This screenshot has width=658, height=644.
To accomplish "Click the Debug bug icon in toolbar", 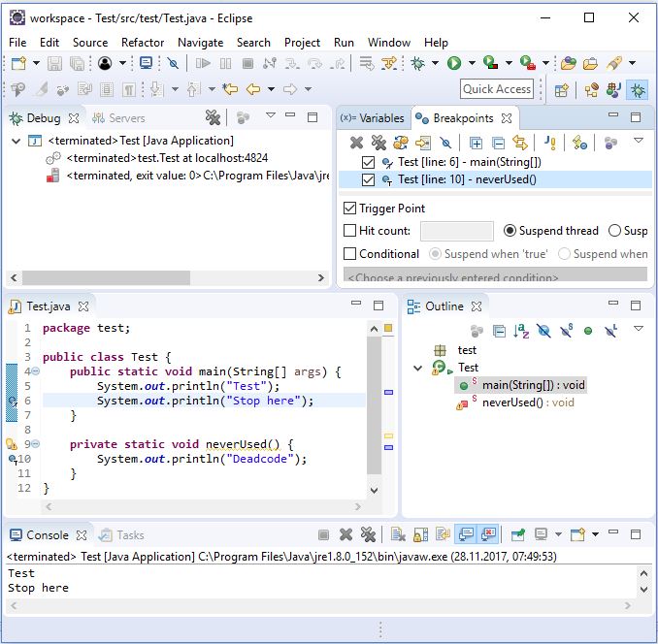I will pos(417,64).
